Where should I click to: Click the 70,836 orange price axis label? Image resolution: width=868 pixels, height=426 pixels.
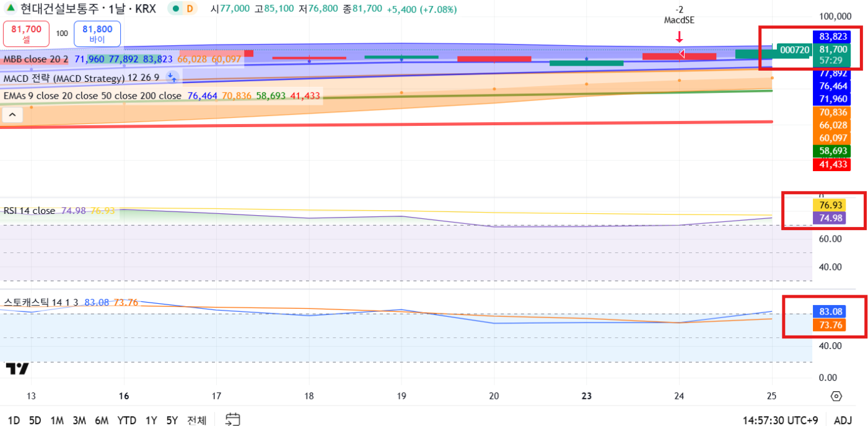coord(833,112)
